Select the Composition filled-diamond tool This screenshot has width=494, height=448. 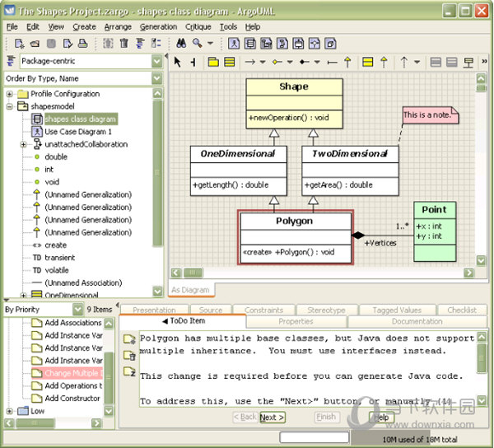pos(305,62)
